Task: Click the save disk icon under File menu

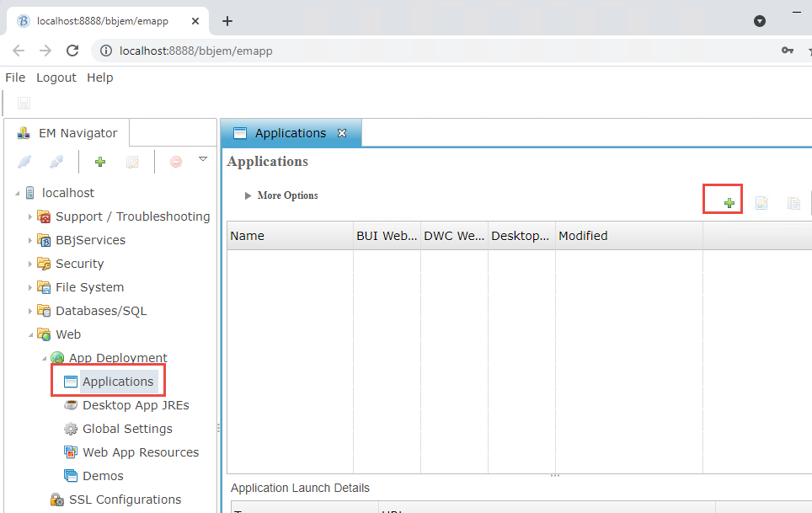Action: point(24,103)
